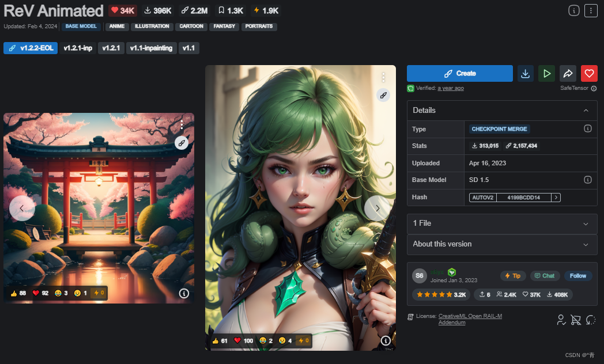Click info icon in Base Model row

coord(587,180)
